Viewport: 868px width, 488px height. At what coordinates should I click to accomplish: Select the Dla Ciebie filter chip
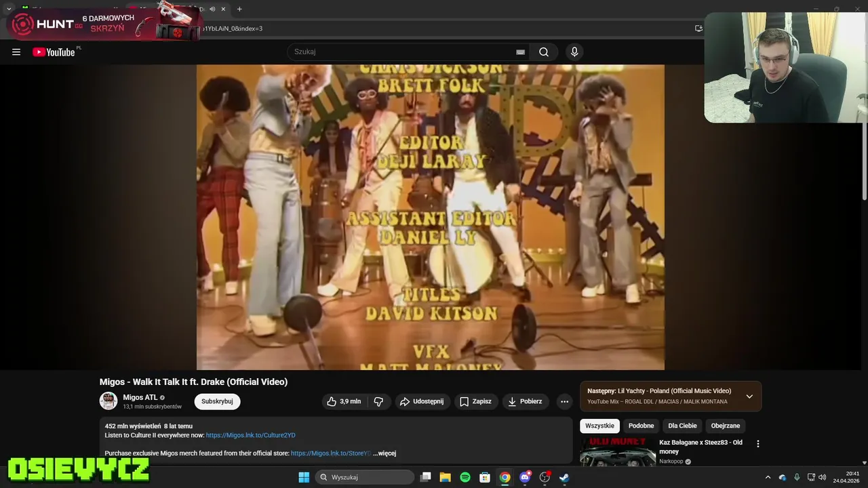[x=682, y=426]
